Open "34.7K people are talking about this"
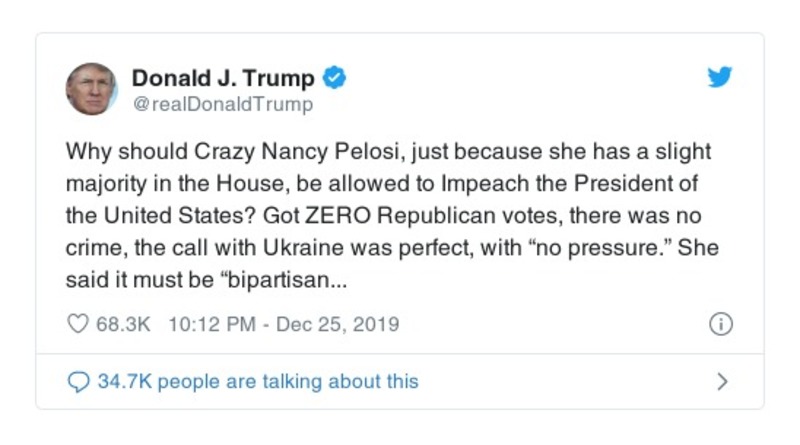 click(257, 381)
